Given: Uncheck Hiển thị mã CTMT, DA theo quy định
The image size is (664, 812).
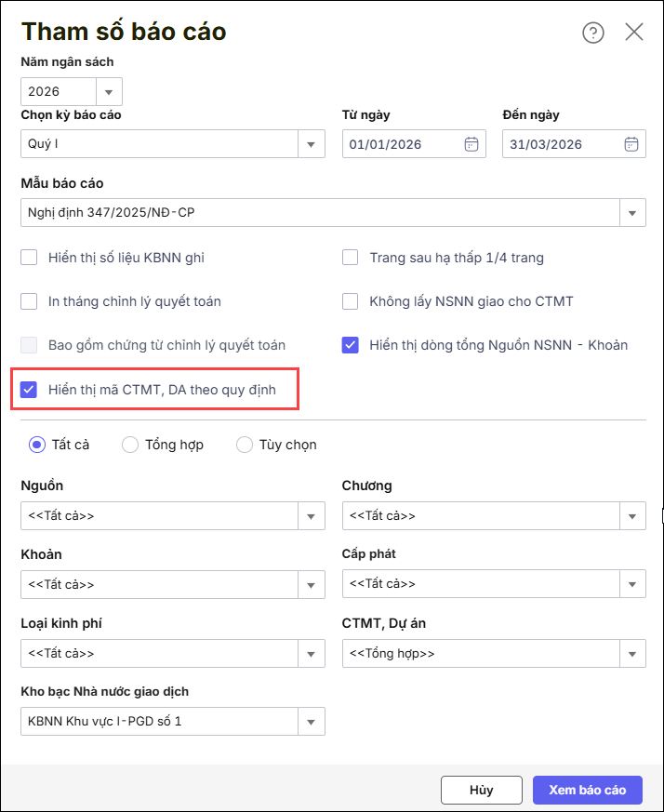Looking at the screenshot, I should pos(30,390).
